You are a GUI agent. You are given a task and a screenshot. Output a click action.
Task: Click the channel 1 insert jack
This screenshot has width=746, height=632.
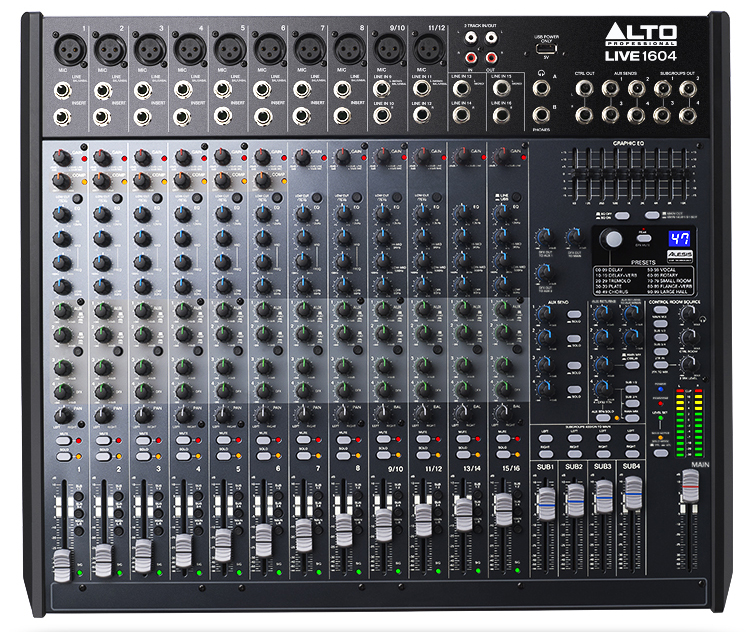[x=62, y=117]
